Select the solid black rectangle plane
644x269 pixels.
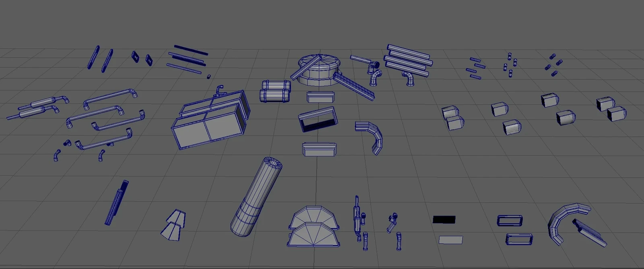coord(444,220)
